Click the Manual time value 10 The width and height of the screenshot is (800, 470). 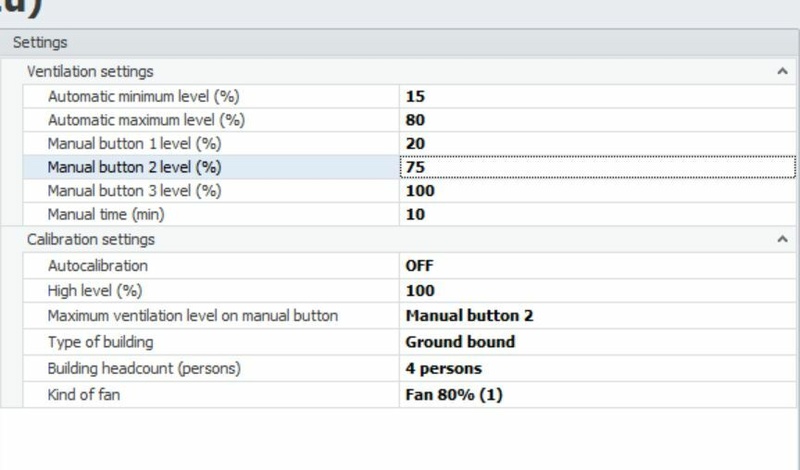pos(415,214)
